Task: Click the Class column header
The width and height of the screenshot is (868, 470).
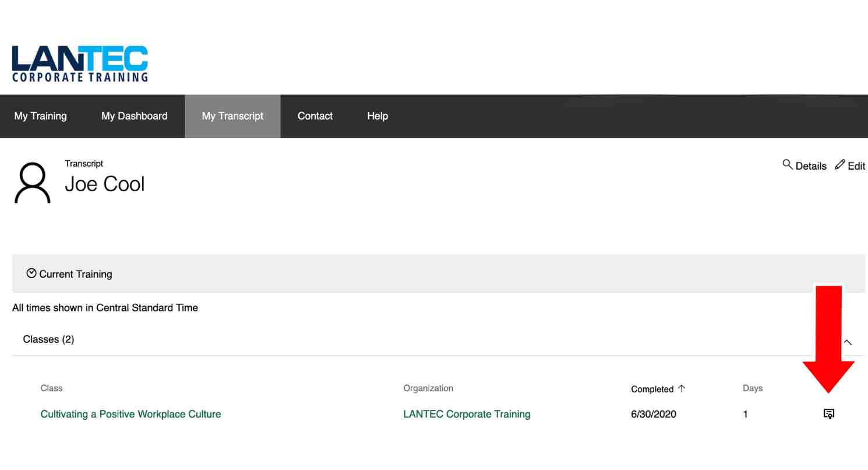Action: pyautogui.click(x=51, y=388)
